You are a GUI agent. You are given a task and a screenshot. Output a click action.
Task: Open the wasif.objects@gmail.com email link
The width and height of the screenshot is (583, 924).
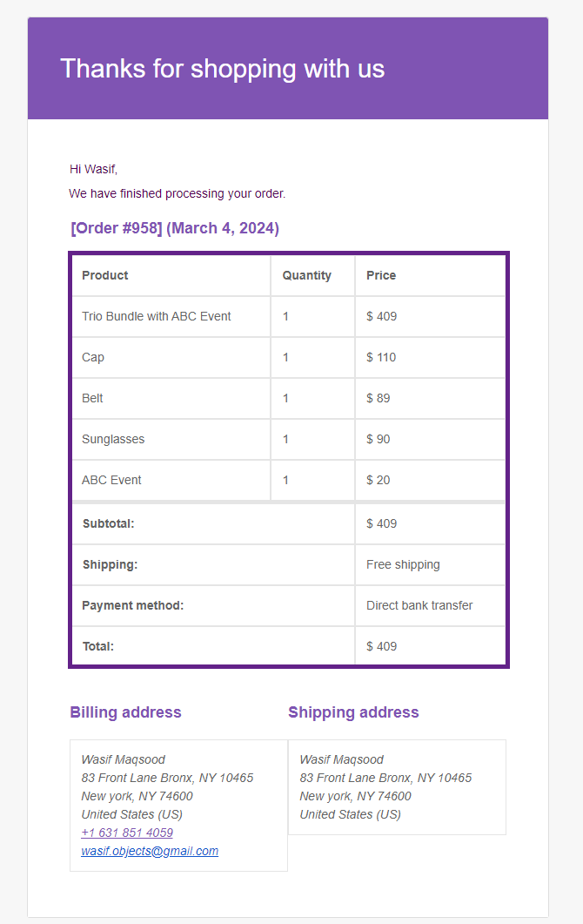150,851
